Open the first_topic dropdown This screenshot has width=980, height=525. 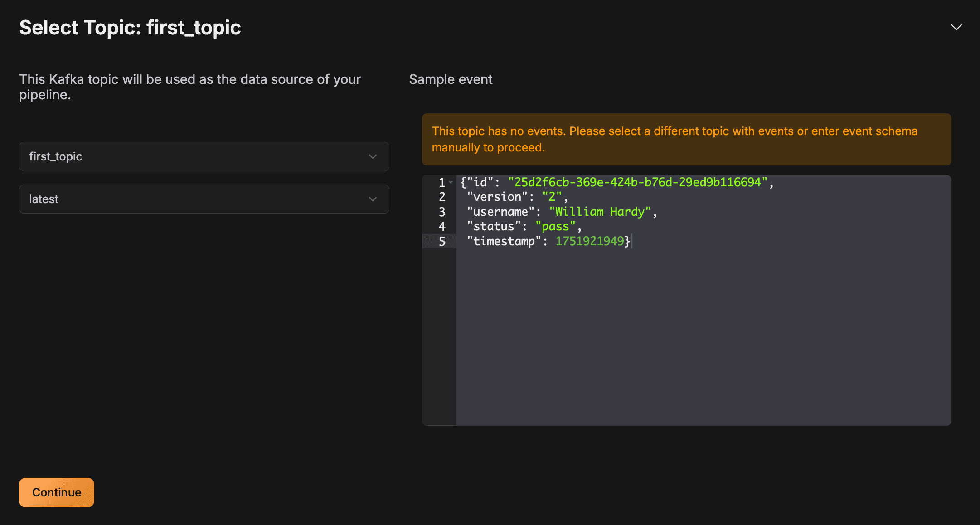click(204, 156)
